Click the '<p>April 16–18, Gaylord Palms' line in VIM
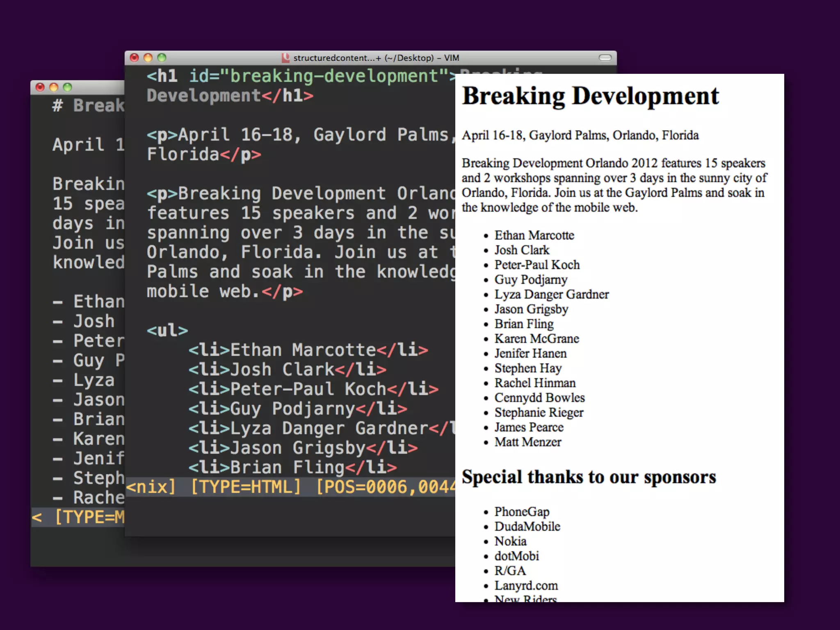840x630 pixels. click(x=301, y=135)
